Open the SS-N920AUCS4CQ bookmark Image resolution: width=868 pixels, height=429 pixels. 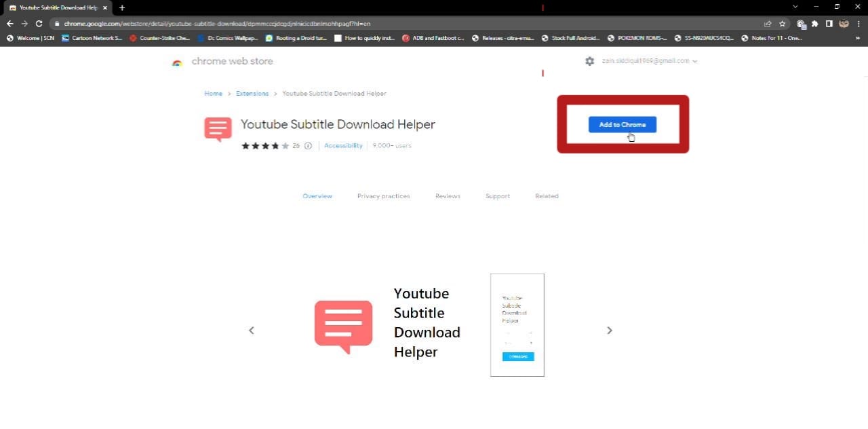(705, 38)
